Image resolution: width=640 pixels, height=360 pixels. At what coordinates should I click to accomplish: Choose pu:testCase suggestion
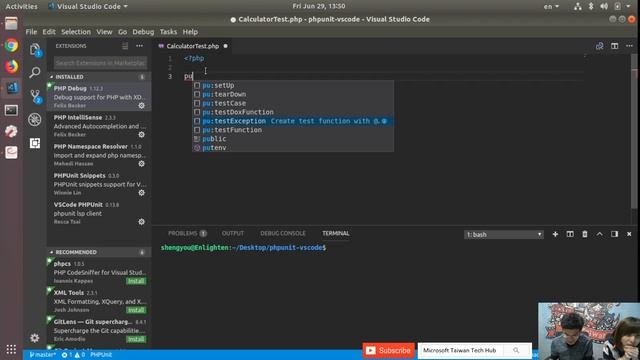tap(293, 103)
